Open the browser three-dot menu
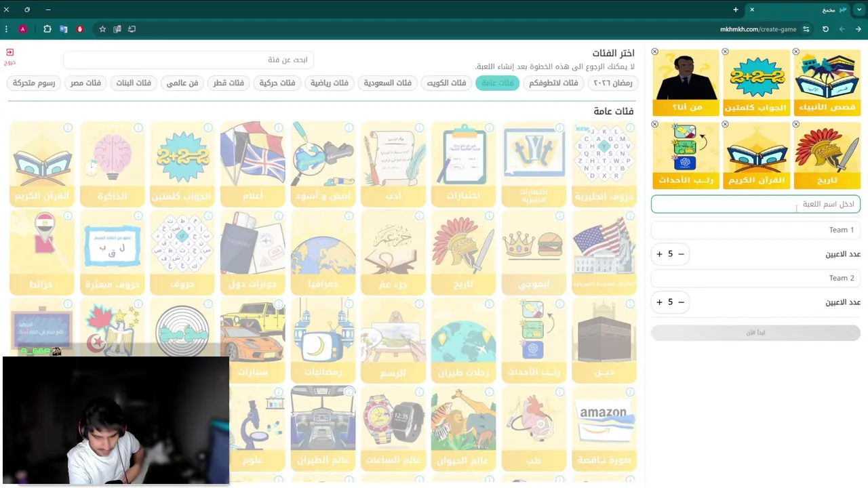Screen dimensions: 868x488 coord(6,29)
